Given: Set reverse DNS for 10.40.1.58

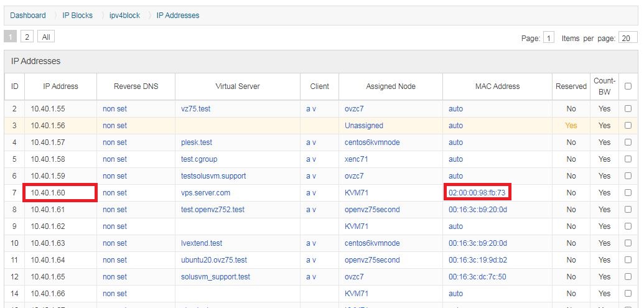Looking at the screenshot, I should [x=115, y=159].
